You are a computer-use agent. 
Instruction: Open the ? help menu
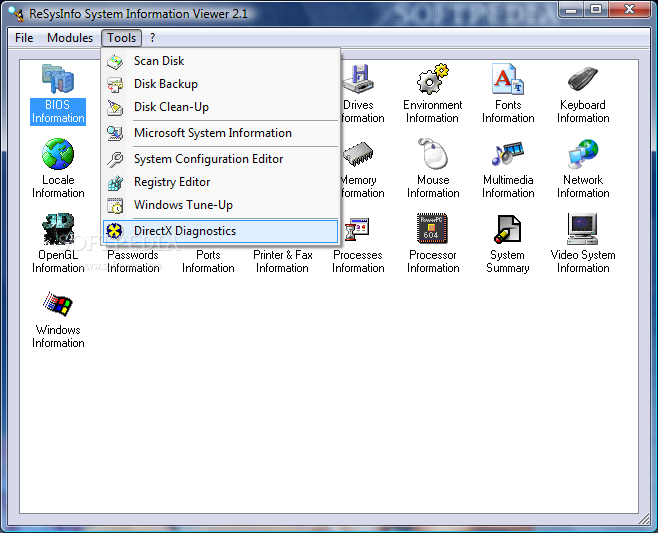[x=152, y=38]
